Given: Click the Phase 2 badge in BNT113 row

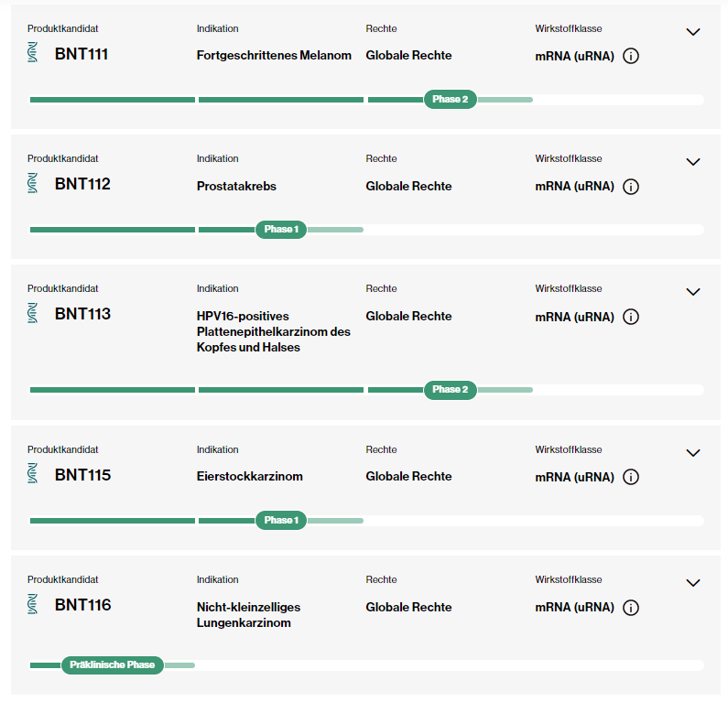Looking at the screenshot, I should [x=450, y=389].
